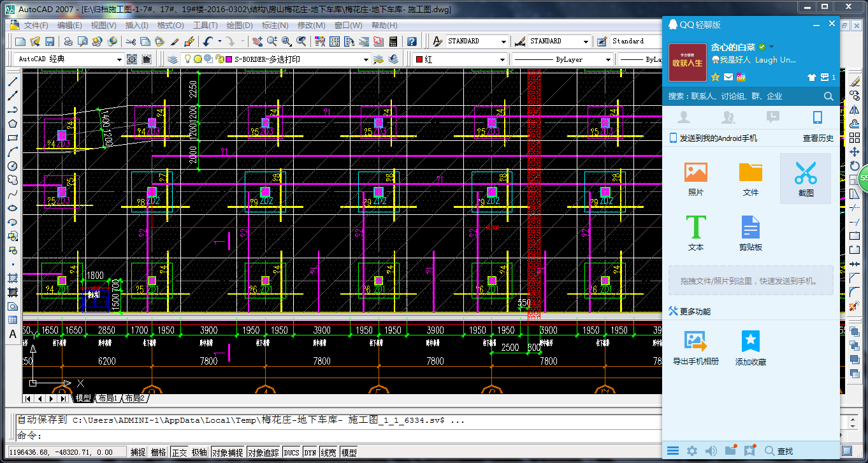Toggle 栅格 grid display in status bar
868x463 pixels.
[x=158, y=452]
